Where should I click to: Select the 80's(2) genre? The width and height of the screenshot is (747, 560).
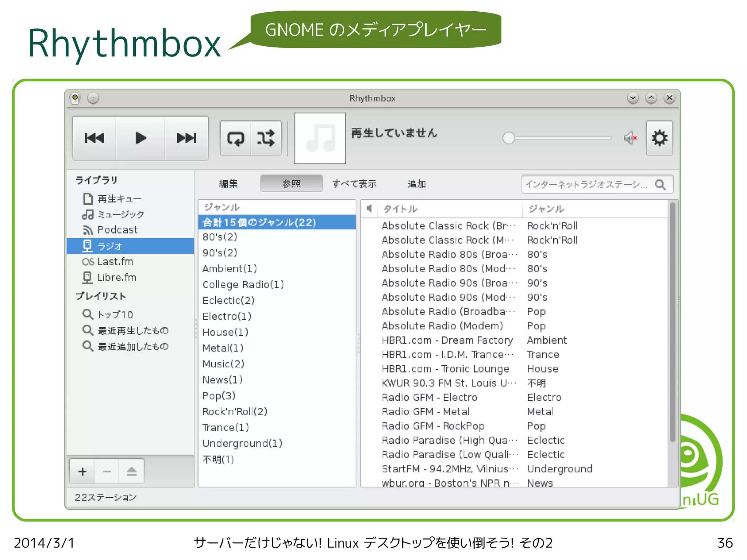(x=277, y=237)
